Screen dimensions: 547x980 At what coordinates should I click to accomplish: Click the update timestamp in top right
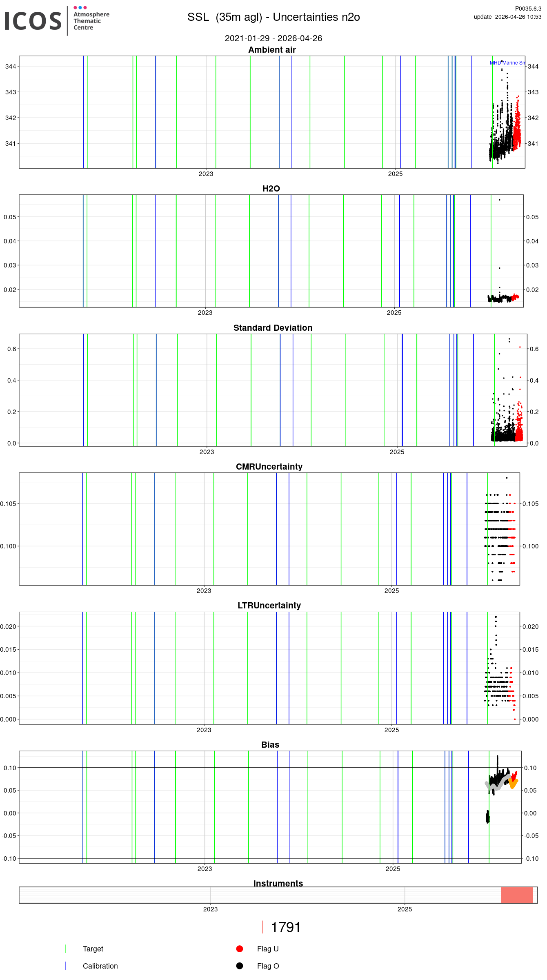tap(507, 17)
